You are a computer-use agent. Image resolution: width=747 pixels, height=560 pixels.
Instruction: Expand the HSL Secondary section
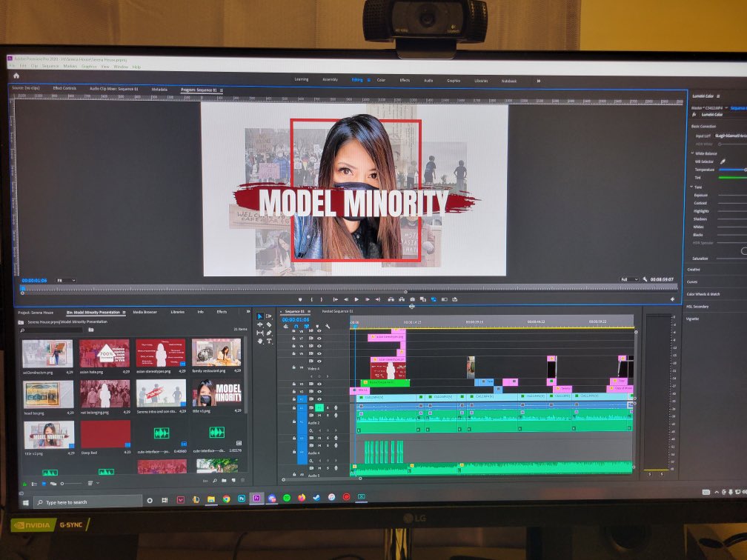pyautogui.click(x=697, y=307)
